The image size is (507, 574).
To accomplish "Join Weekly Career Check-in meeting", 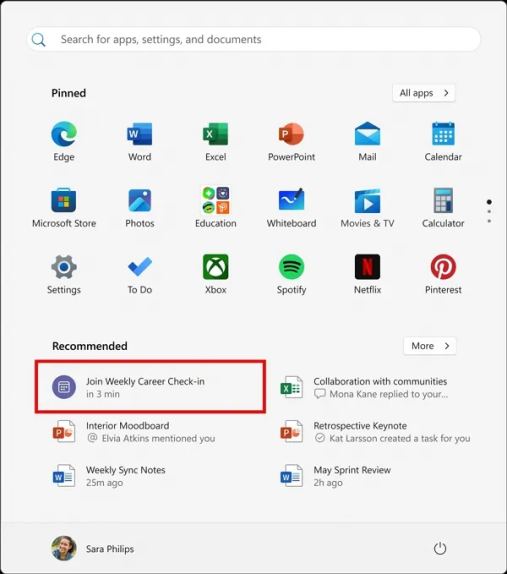I will point(150,387).
